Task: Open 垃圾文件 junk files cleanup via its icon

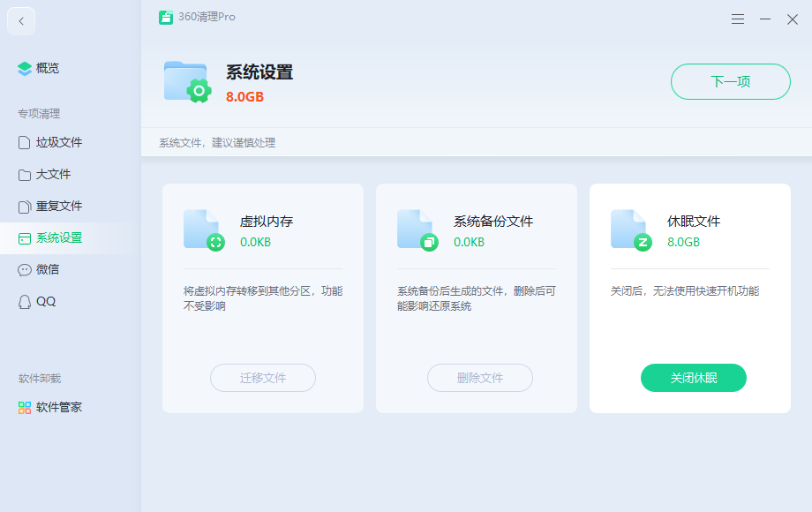Action: (x=25, y=142)
